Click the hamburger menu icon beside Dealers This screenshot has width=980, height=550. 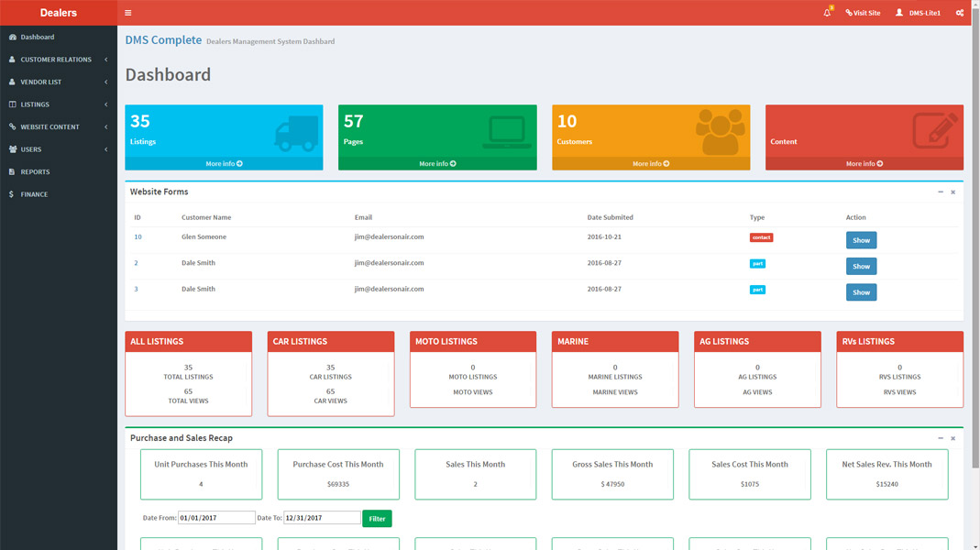[x=127, y=12]
